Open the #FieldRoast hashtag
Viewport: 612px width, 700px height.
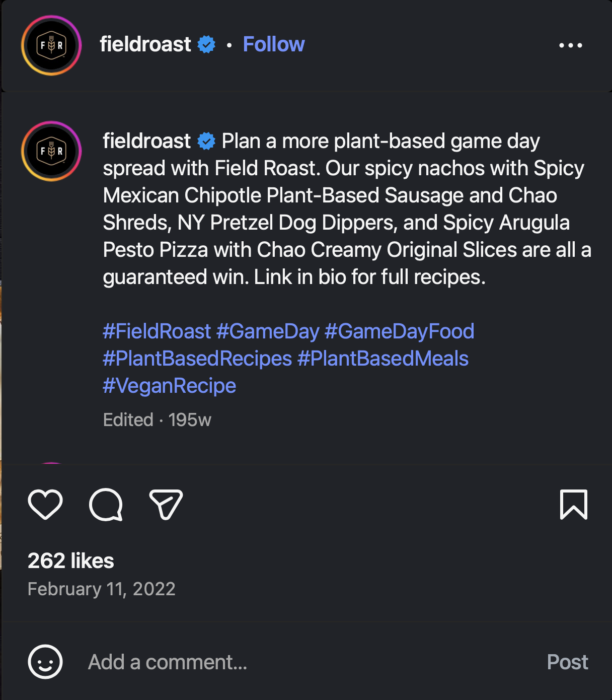(x=157, y=331)
